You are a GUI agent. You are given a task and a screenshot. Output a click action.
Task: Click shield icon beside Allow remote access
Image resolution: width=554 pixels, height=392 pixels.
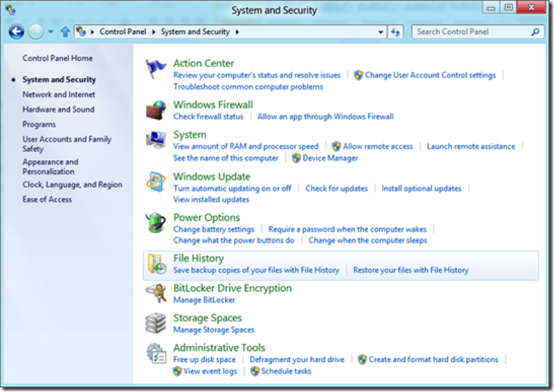(x=336, y=146)
